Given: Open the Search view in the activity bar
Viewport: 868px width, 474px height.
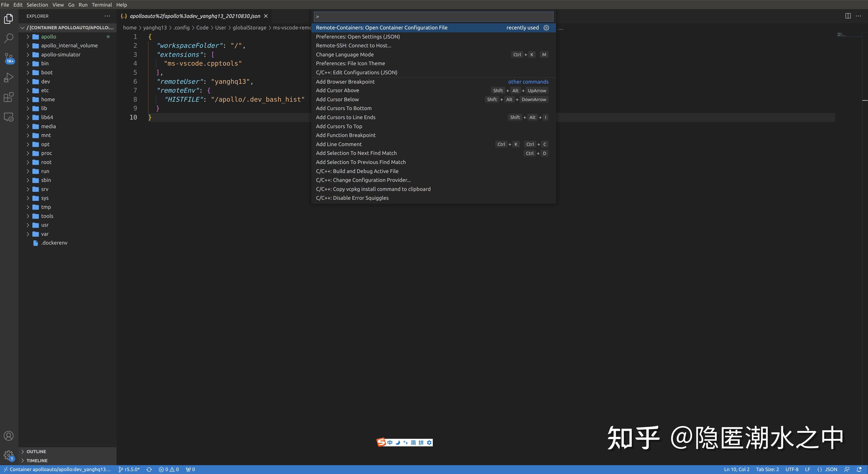Looking at the screenshot, I should pyautogui.click(x=8, y=38).
